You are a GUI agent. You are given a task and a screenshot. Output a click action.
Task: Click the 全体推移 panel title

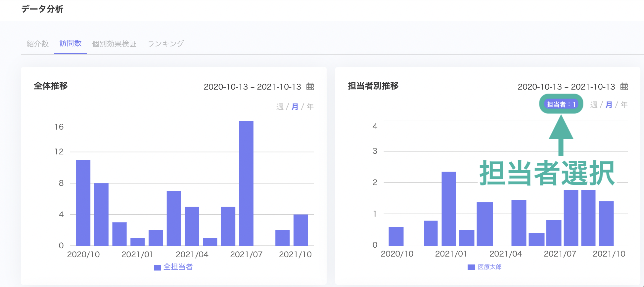pos(51,86)
